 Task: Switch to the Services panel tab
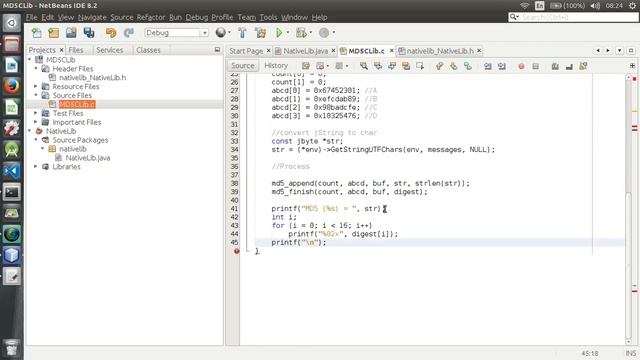click(109, 50)
